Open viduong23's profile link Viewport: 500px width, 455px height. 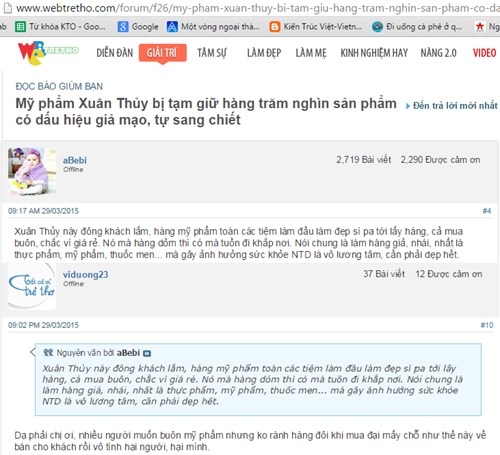86,275
